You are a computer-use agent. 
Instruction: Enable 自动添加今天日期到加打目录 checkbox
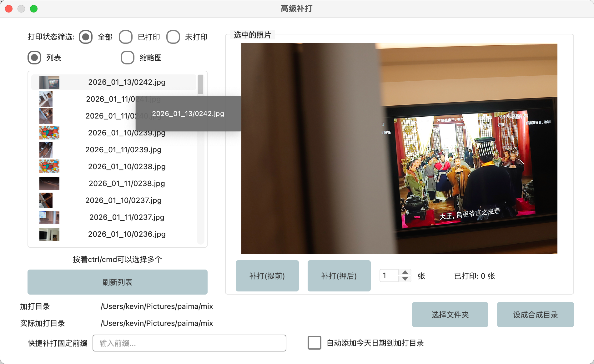click(314, 343)
